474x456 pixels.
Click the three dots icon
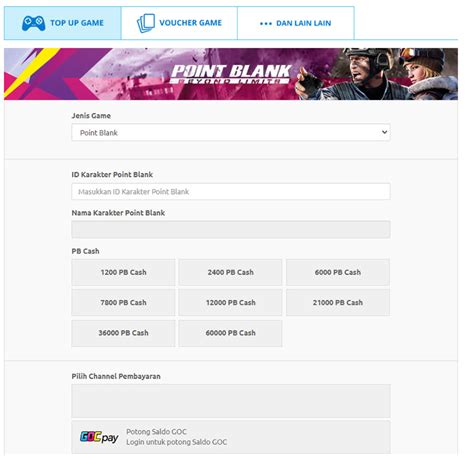pyautogui.click(x=266, y=24)
